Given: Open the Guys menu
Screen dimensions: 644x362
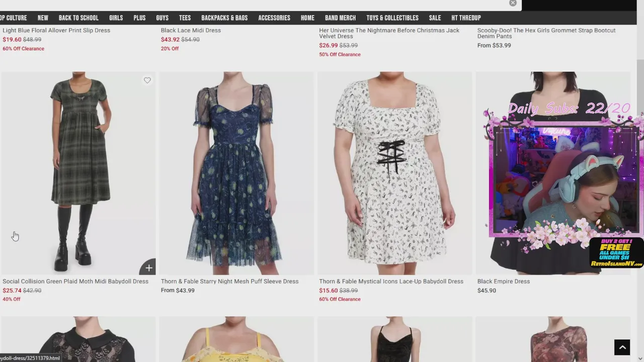Looking at the screenshot, I should coord(162,18).
